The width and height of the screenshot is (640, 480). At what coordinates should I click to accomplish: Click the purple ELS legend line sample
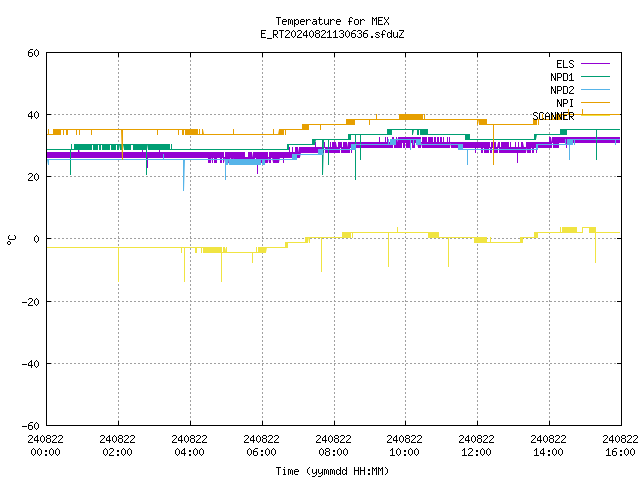coord(595,64)
